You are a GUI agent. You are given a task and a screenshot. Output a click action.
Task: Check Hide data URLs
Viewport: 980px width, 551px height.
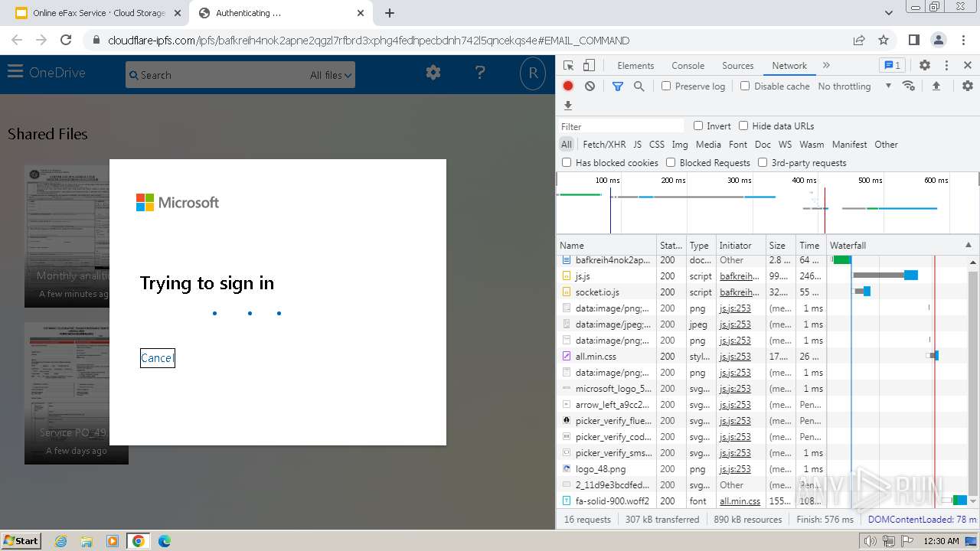(x=743, y=126)
